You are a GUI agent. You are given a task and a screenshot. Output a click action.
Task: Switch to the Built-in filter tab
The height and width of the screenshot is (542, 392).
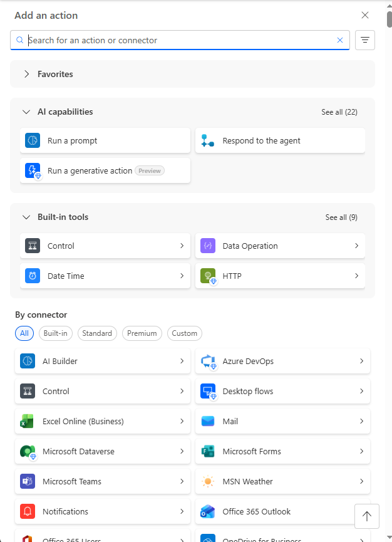[x=55, y=333]
